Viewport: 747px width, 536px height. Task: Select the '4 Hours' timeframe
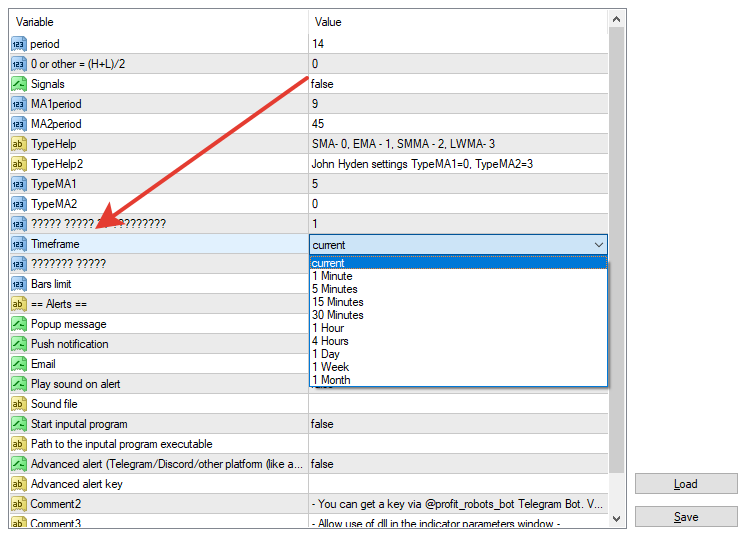coord(458,341)
